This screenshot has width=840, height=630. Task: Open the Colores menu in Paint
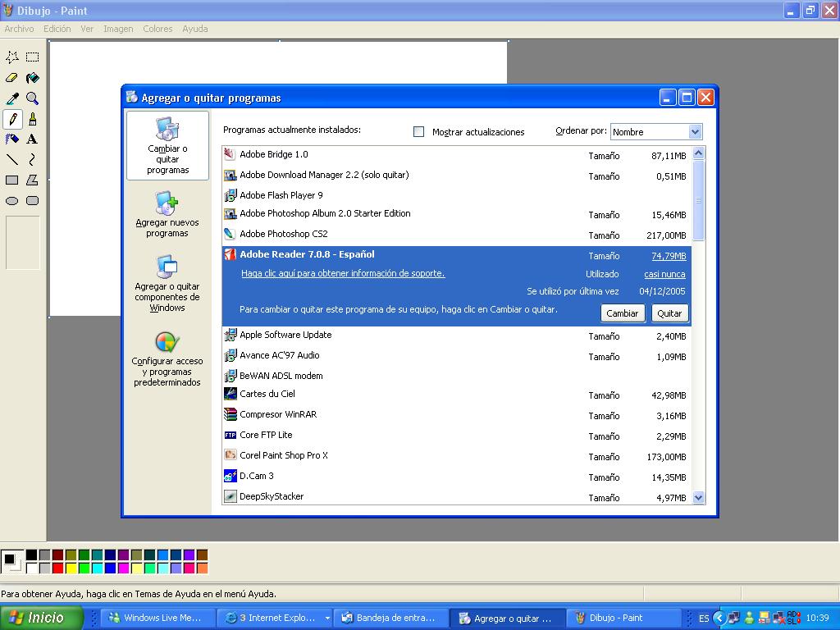click(157, 29)
